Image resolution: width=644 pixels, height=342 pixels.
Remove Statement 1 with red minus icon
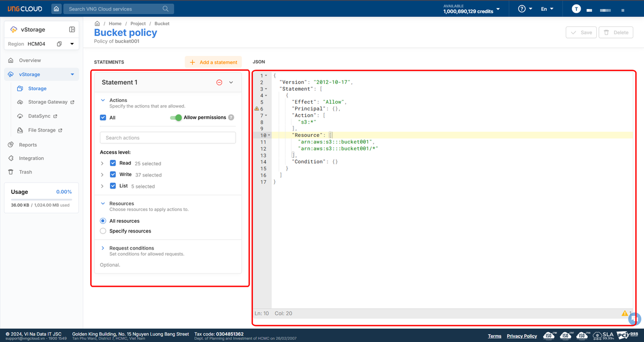click(x=219, y=83)
